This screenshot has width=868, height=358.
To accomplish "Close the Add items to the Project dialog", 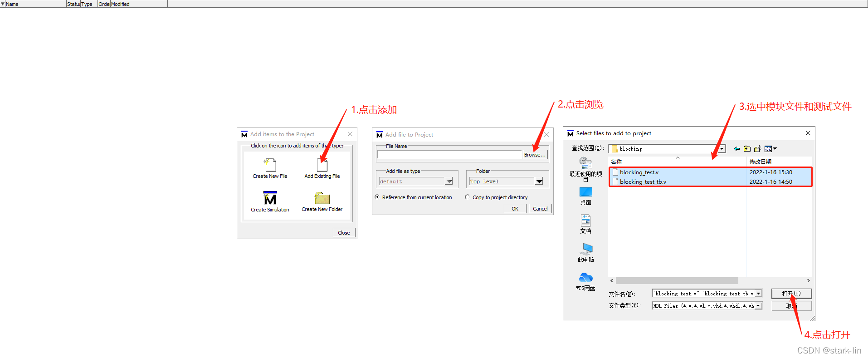I will pos(350,134).
